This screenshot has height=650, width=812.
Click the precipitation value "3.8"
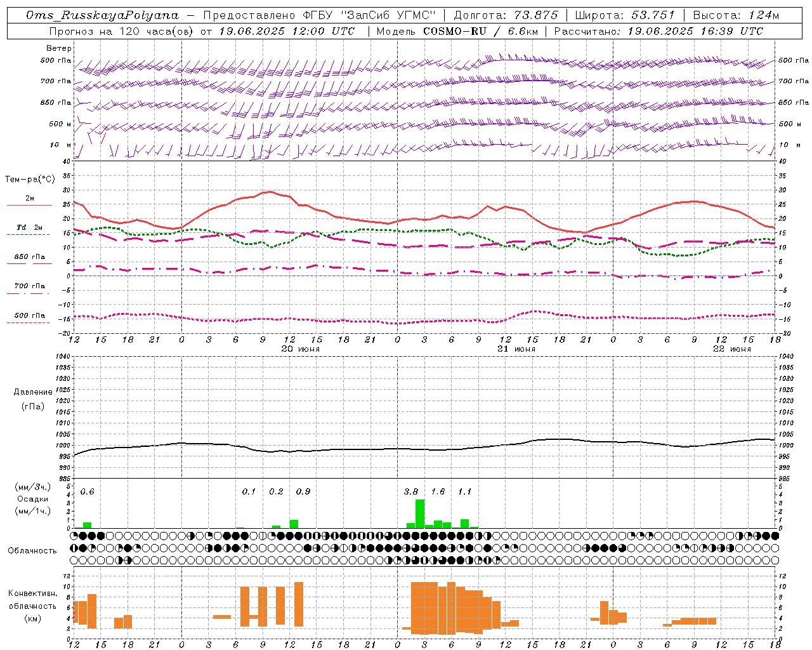coord(411,492)
